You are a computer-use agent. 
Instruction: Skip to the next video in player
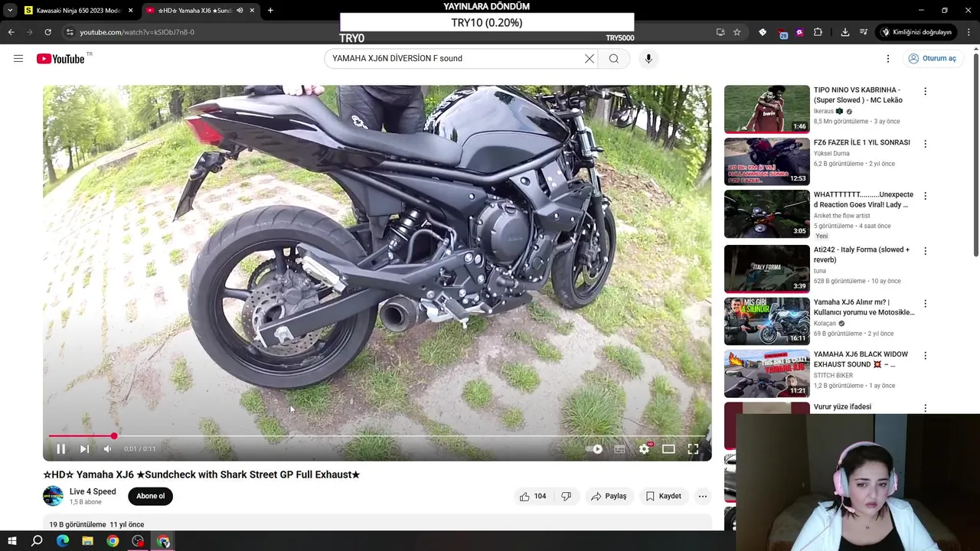click(84, 449)
